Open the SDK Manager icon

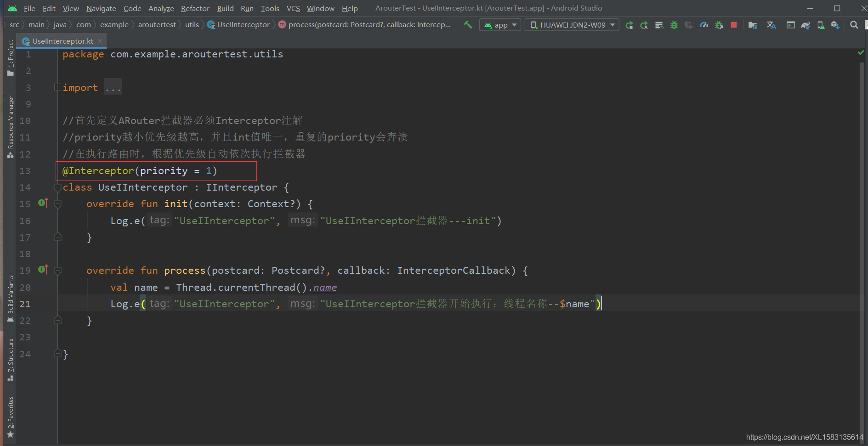(x=835, y=25)
